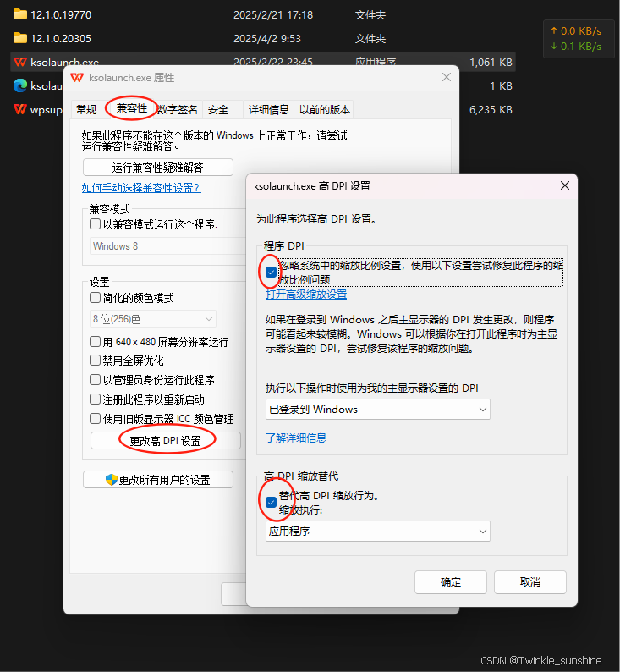This screenshot has height=672, width=620.
Task: Check register this program for restart
Action: [95, 399]
